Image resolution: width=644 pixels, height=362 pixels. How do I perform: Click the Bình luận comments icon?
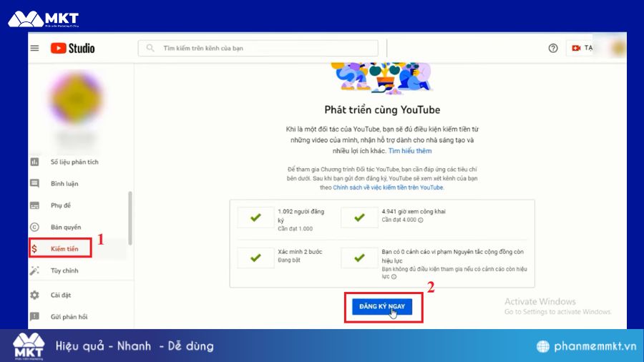click(34, 184)
